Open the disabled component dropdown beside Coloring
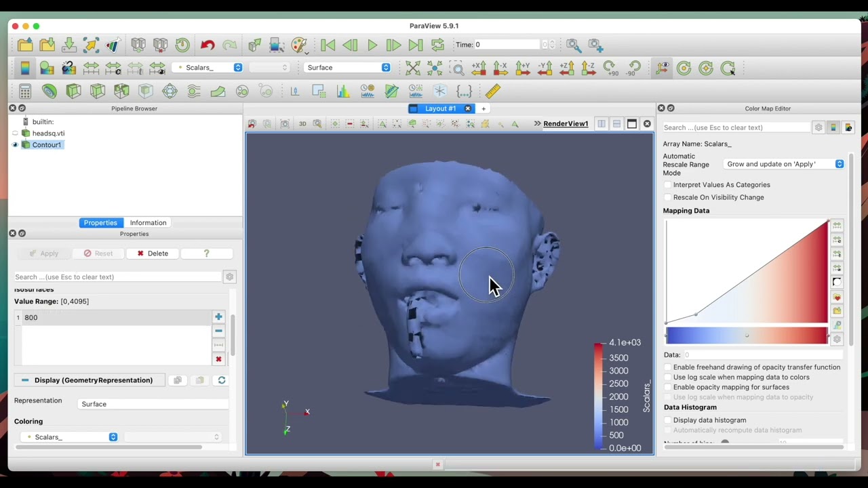 coord(173,437)
